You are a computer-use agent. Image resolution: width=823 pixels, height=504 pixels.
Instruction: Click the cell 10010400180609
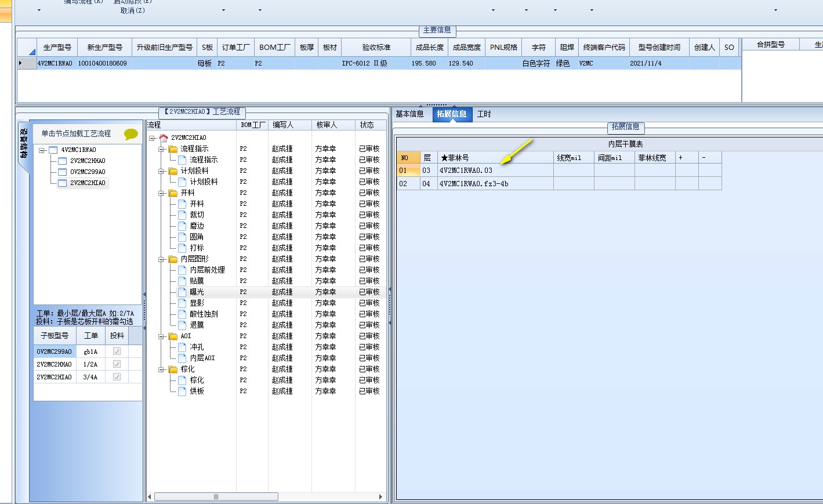click(x=104, y=64)
